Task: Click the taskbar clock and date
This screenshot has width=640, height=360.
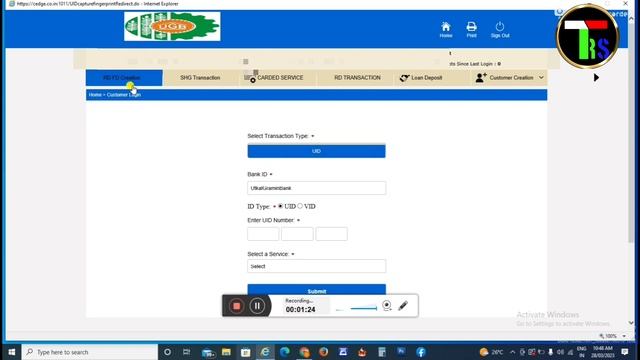Action: (x=602, y=352)
